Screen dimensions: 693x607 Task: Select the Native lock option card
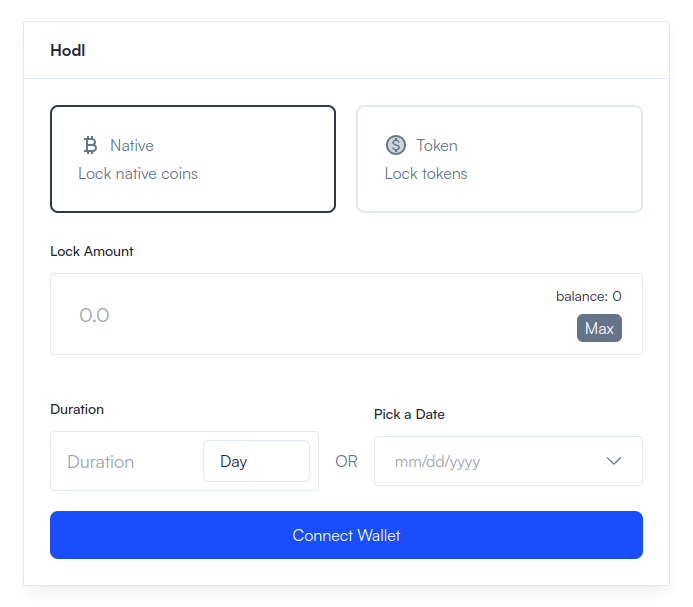(193, 159)
